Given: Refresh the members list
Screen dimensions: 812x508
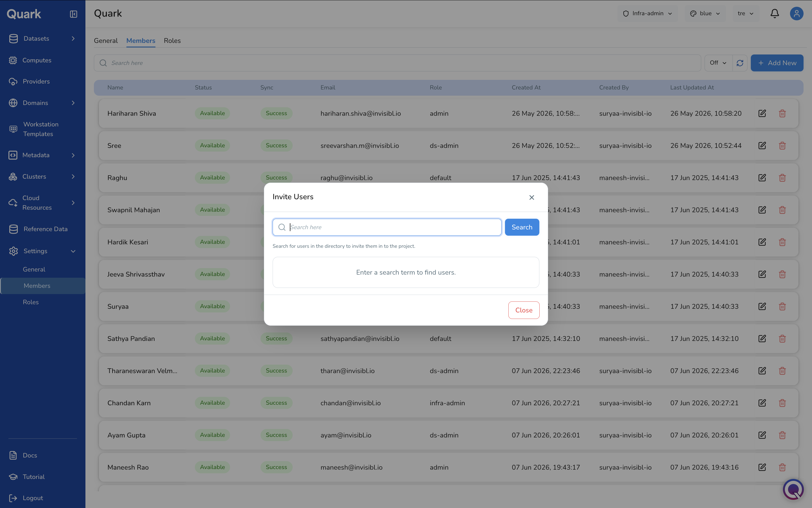Looking at the screenshot, I should click(740, 63).
